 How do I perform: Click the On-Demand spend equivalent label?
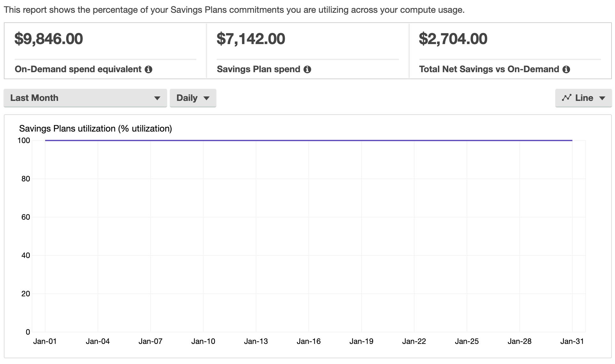coord(78,69)
